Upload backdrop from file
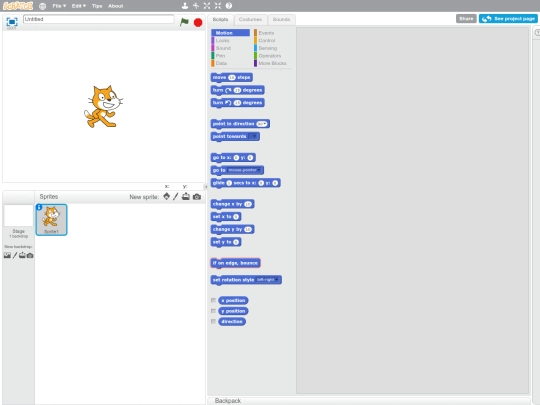 [22, 255]
